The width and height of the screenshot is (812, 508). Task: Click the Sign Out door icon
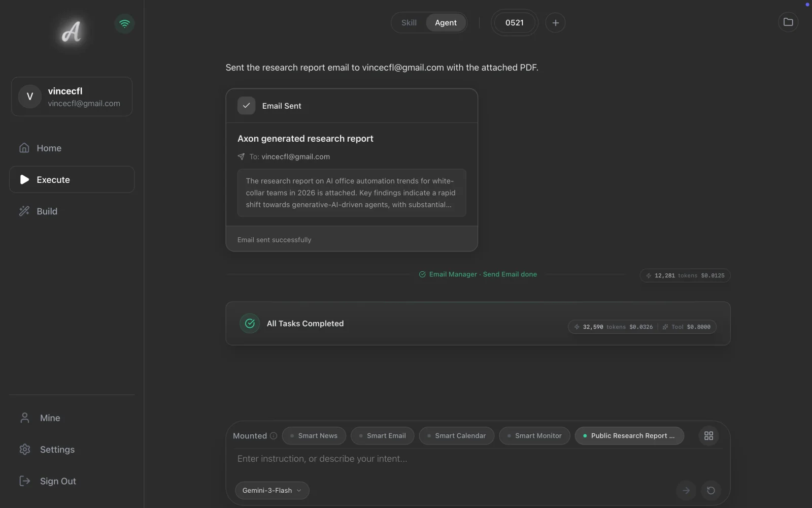tap(24, 481)
